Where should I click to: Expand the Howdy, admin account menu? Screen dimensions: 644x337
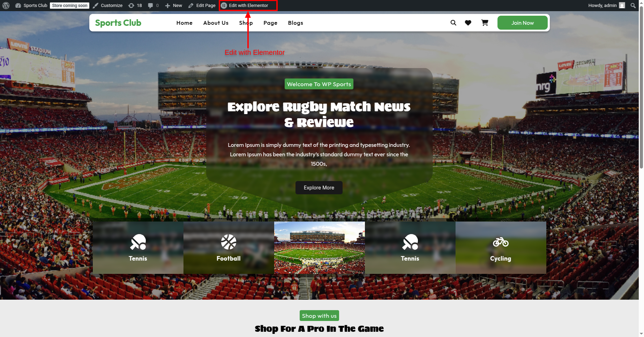coord(606,6)
